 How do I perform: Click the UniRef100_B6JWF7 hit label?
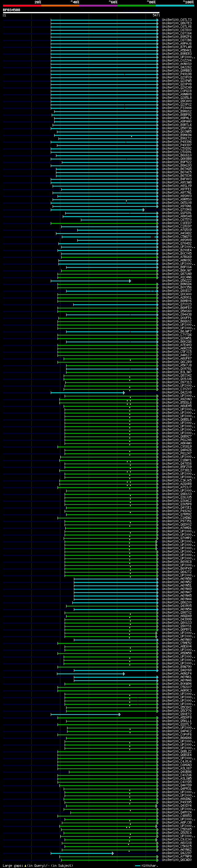(x=177, y=332)
